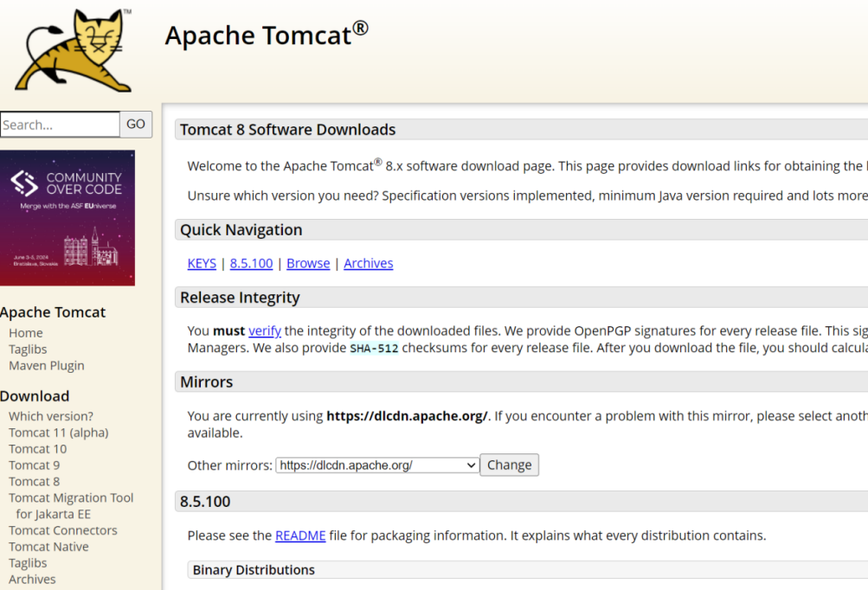
Task: Expand the Other mirrors dropdown
Action: (377, 465)
